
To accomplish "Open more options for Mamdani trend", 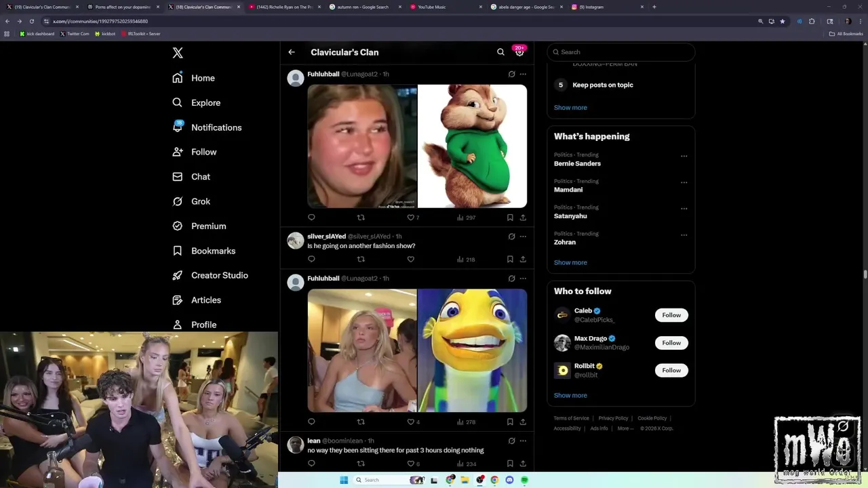I will tap(684, 182).
